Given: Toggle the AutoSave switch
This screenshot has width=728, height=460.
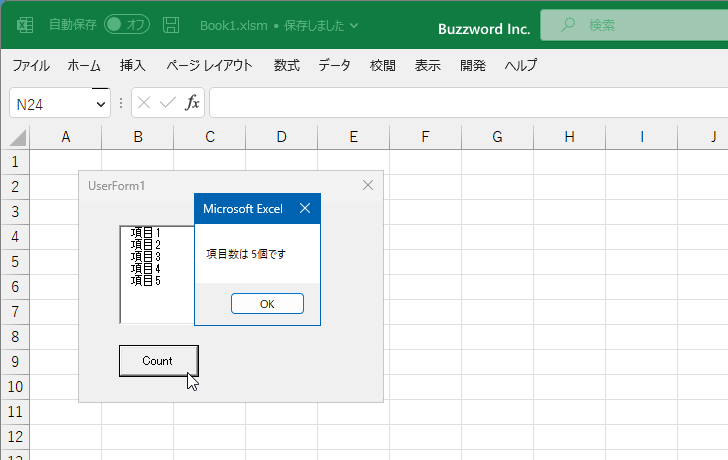Looking at the screenshot, I should (127, 25).
